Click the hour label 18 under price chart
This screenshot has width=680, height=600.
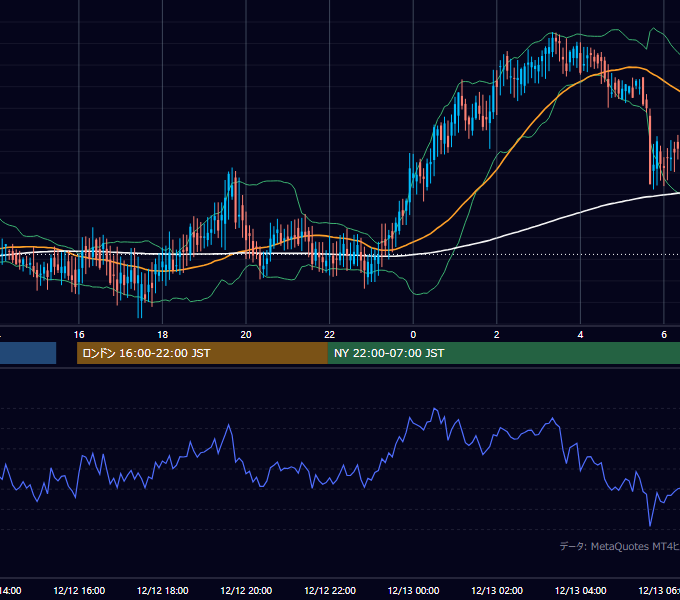(163, 335)
